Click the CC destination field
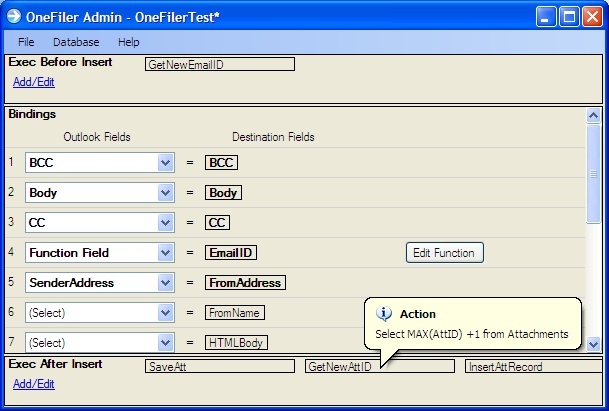The height and width of the screenshot is (411, 609). [217, 223]
